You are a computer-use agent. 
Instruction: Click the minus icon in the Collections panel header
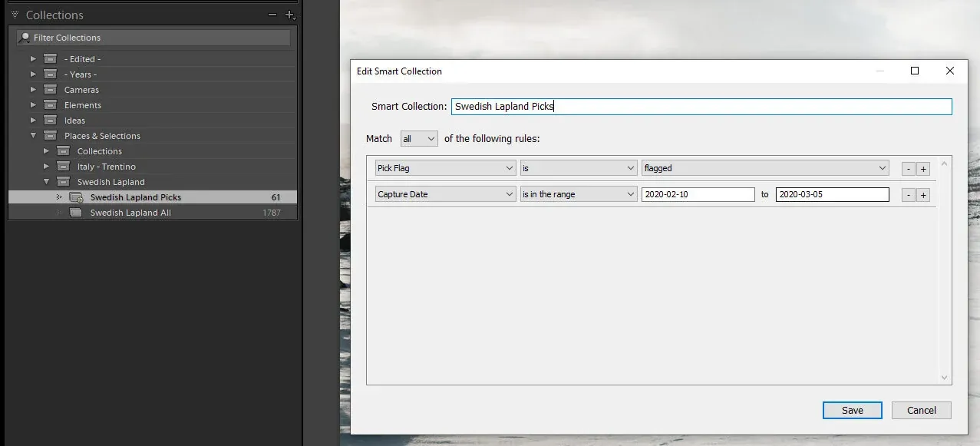tap(272, 15)
